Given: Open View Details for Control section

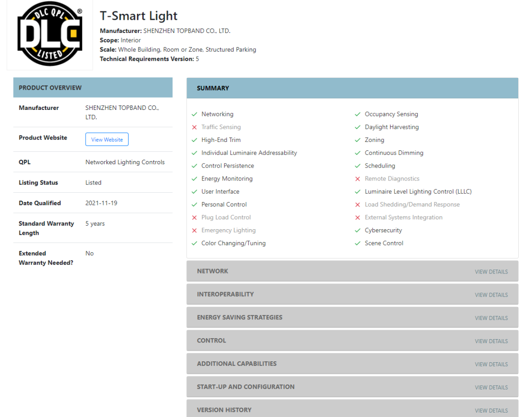Looking at the screenshot, I should click(x=491, y=341).
